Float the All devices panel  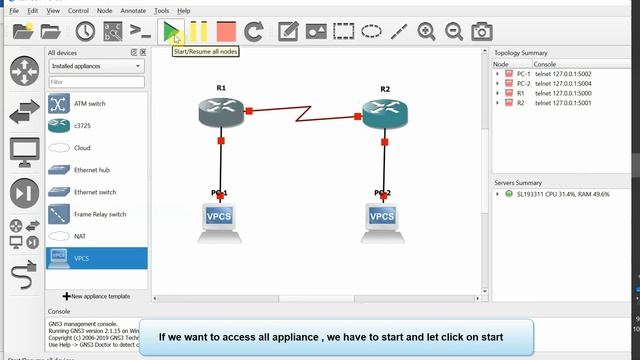point(134,52)
